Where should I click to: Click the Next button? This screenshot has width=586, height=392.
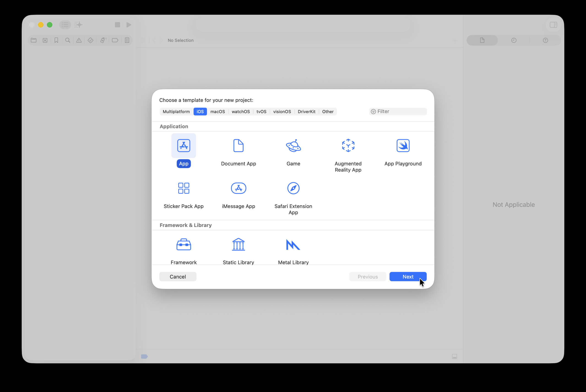point(408,276)
